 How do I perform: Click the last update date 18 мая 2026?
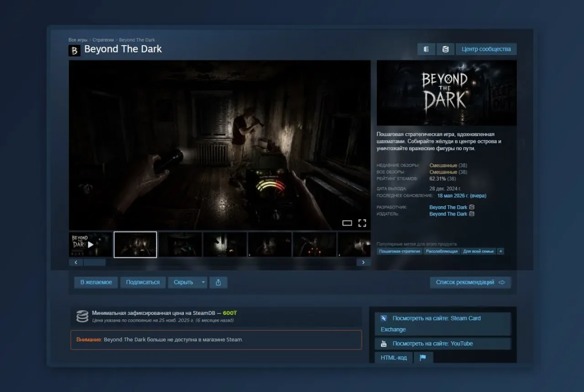462,196
